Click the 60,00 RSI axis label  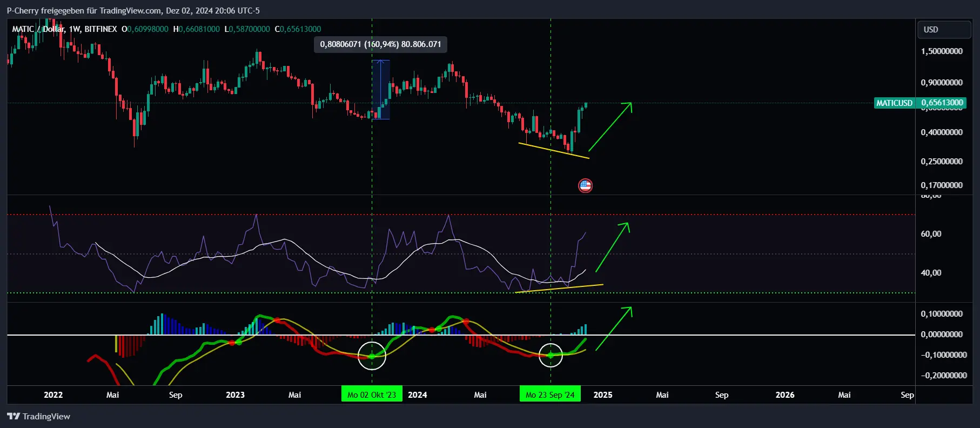(931, 234)
